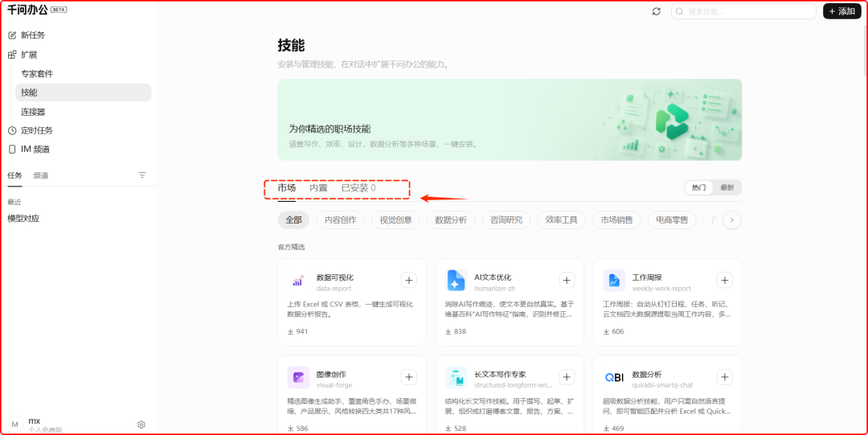Image resolution: width=868 pixels, height=435 pixels.
Task: Install the 图像创作 skill with plus
Action: click(x=408, y=377)
